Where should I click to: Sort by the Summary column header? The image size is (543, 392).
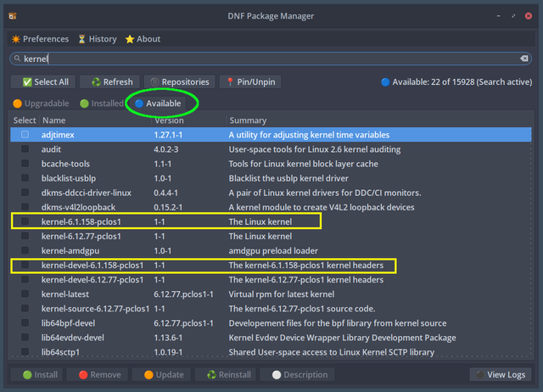point(248,120)
